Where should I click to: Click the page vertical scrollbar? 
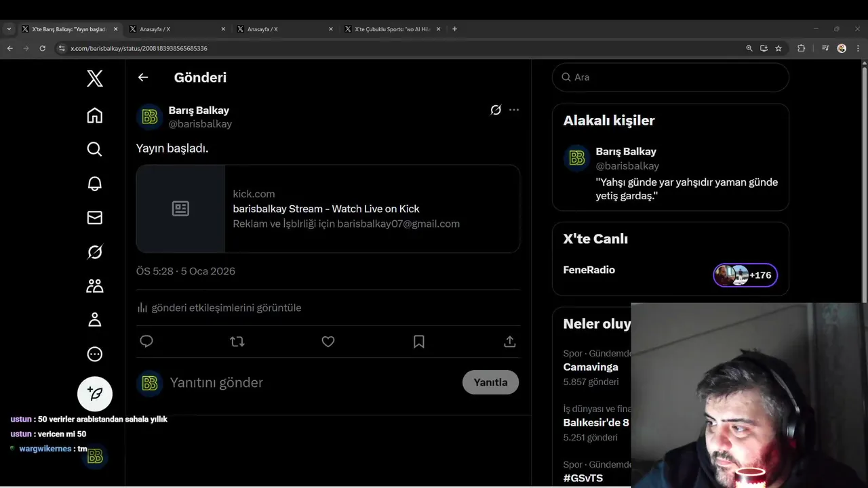point(865,183)
